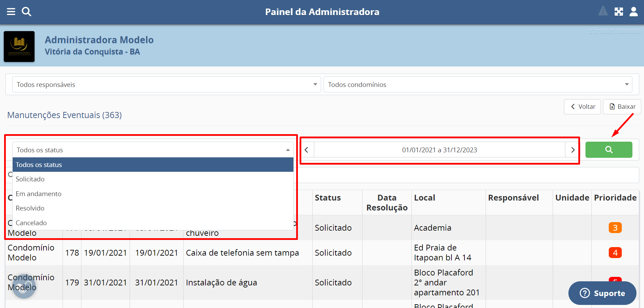Collapse the Todos os status dropdown
Viewport: 644px width, 308px height.
(153, 150)
